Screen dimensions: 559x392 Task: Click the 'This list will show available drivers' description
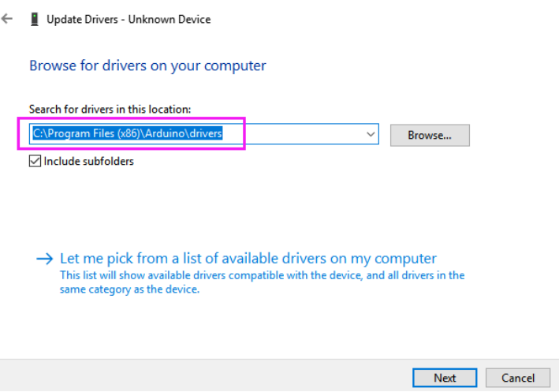(262, 275)
